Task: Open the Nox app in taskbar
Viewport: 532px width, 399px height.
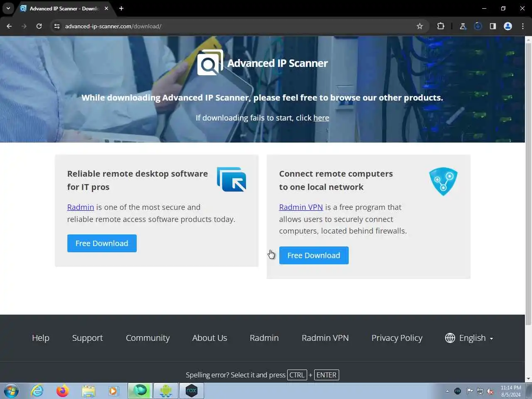Action: coord(192,391)
